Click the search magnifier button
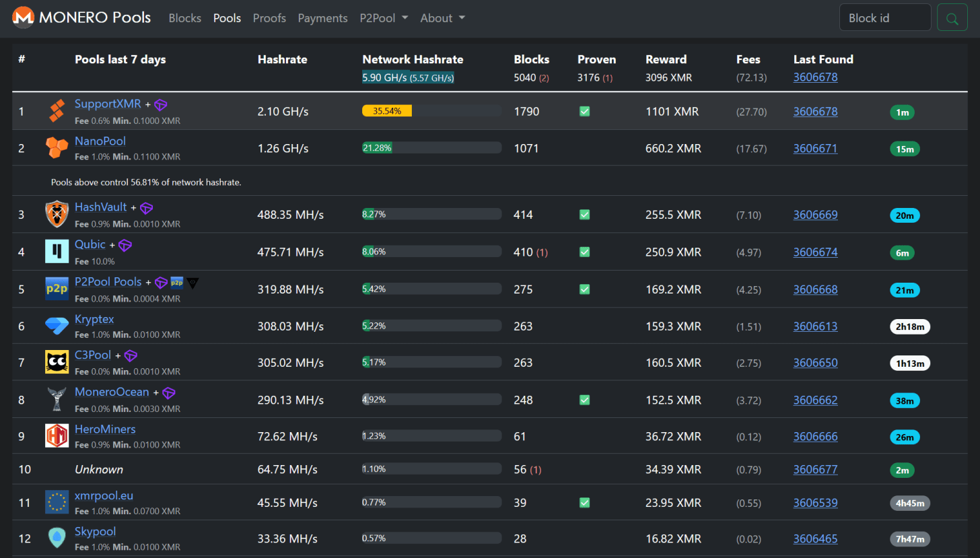980x558 pixels. [952, 18]
